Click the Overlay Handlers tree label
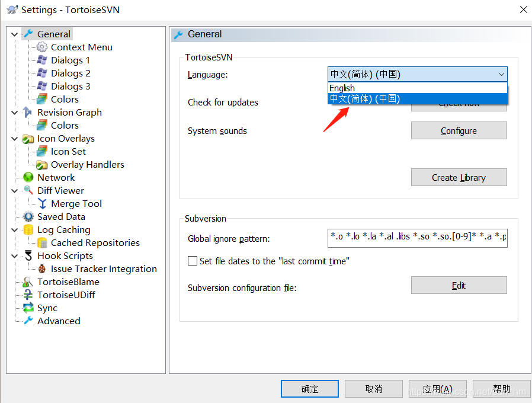The height and width of the screenshot is (403, 532). (x=88, y=165)
